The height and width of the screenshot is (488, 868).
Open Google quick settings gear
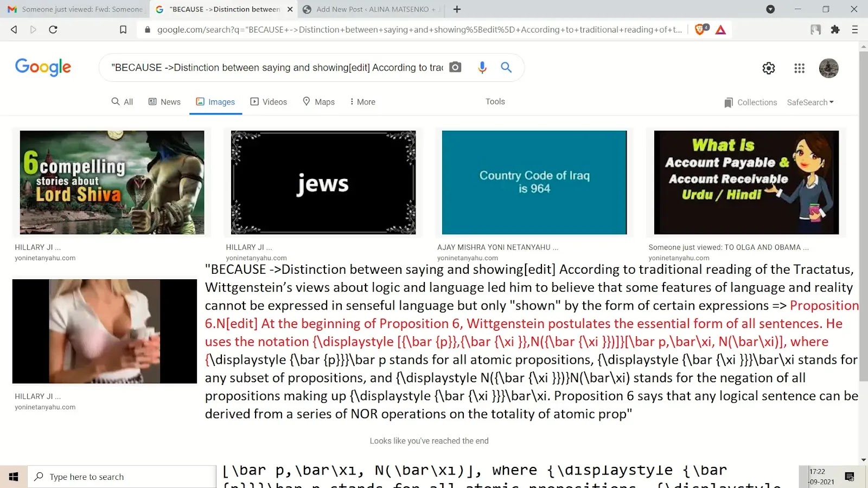click(x=768, y=68)
